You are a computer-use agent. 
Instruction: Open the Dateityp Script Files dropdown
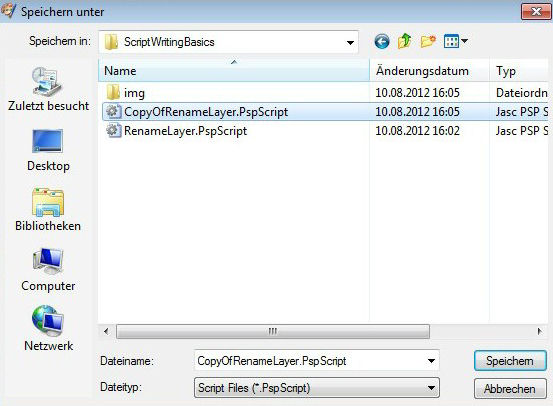click(x=317, y=388)
